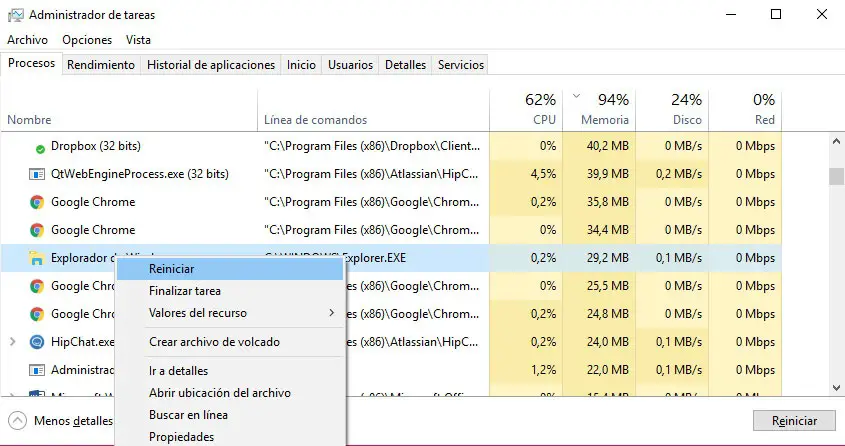Sort by Línea de comandos column header

(x=374, y=110)
